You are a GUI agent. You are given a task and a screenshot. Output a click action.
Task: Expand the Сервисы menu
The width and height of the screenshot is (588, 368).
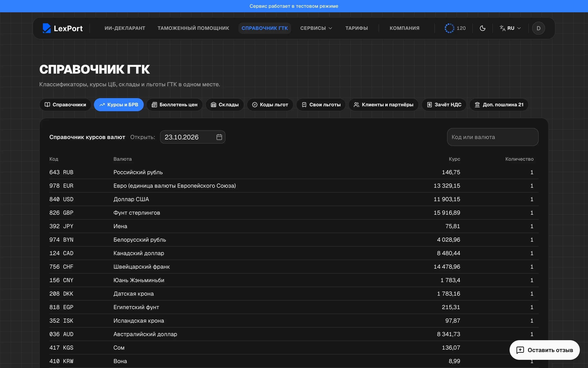tap(316, 28)
